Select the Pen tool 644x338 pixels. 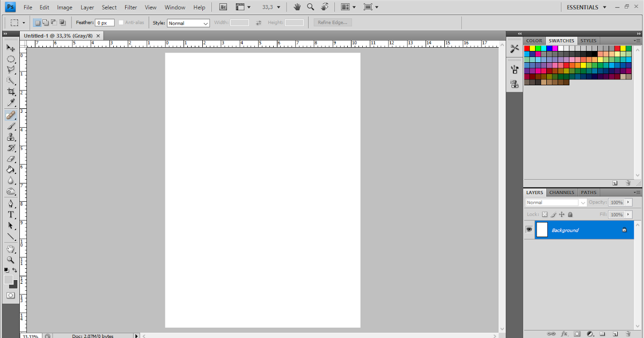[x=10, y=204]
